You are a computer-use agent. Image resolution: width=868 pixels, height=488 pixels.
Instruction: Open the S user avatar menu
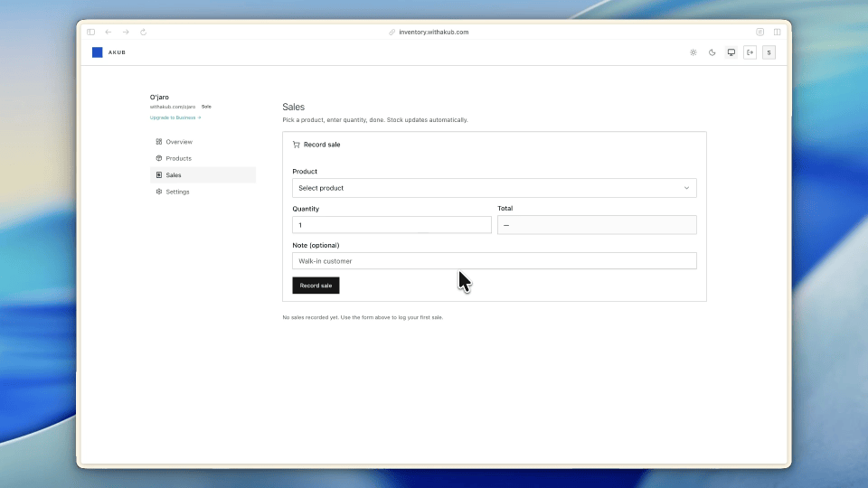click(x=769, y=52)
